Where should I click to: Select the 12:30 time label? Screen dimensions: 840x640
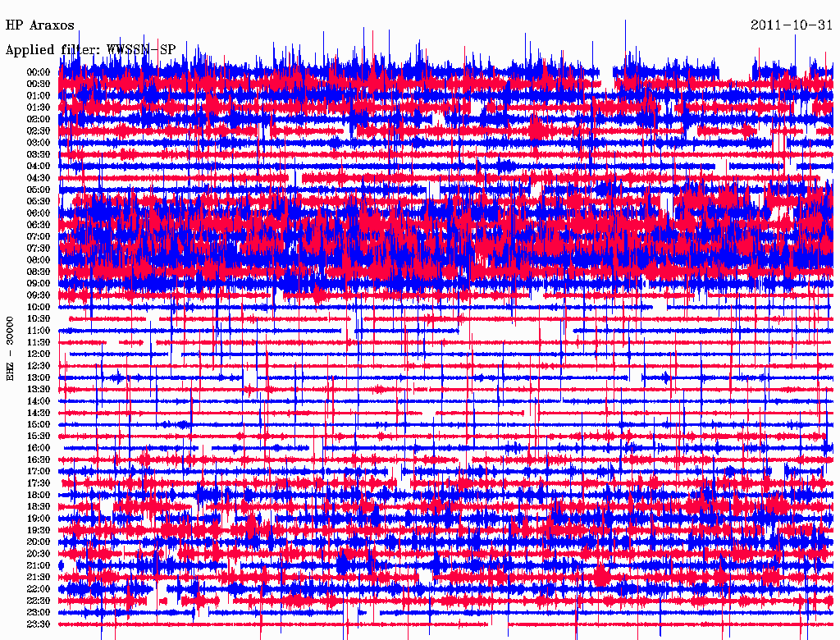point(39,366)
